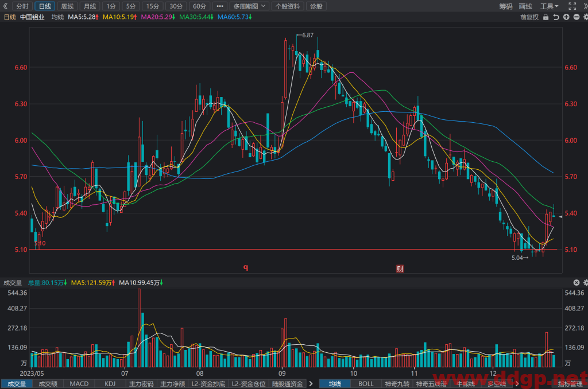Zoom in with the plus circle icon

[566, 17]
